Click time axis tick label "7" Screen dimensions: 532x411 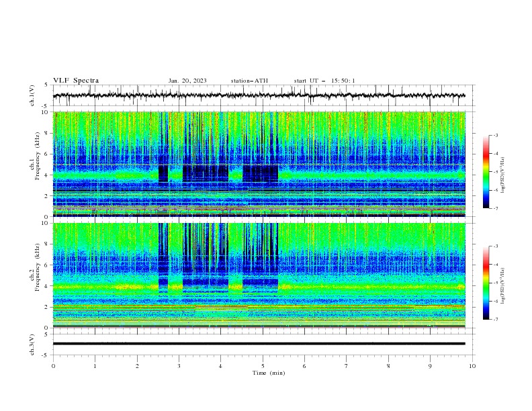pos(347,366)
